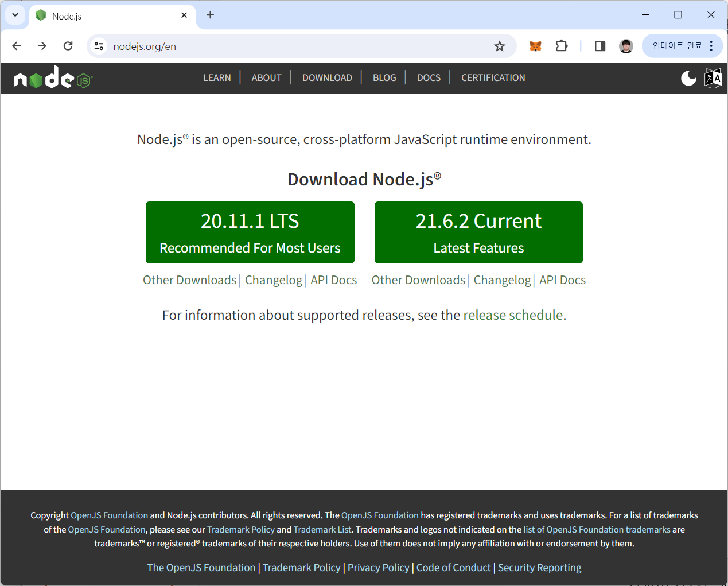
Task: Click the address bar URL field
Action: point(301,46)
